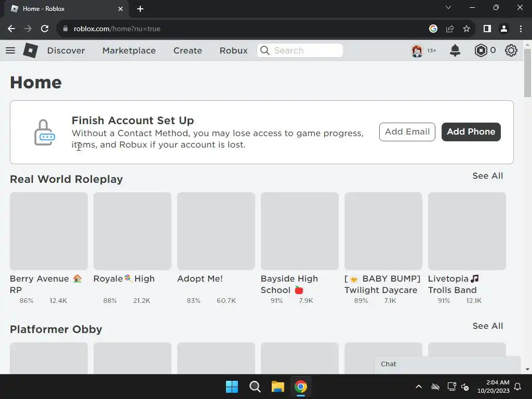Open the Chrome profile icon
The height and width of the screenshot is (399, 532).
coord(504,29)
